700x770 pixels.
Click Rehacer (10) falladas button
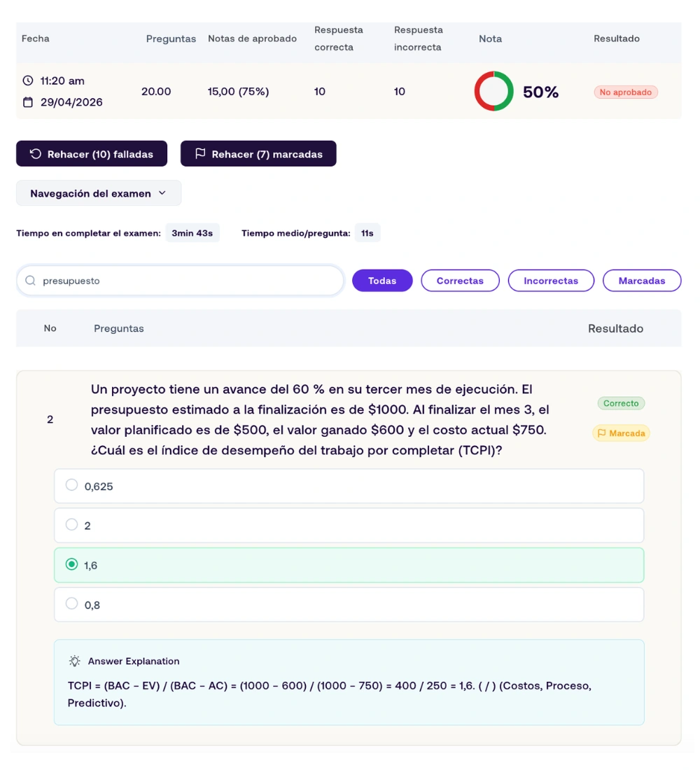point(92,154)
